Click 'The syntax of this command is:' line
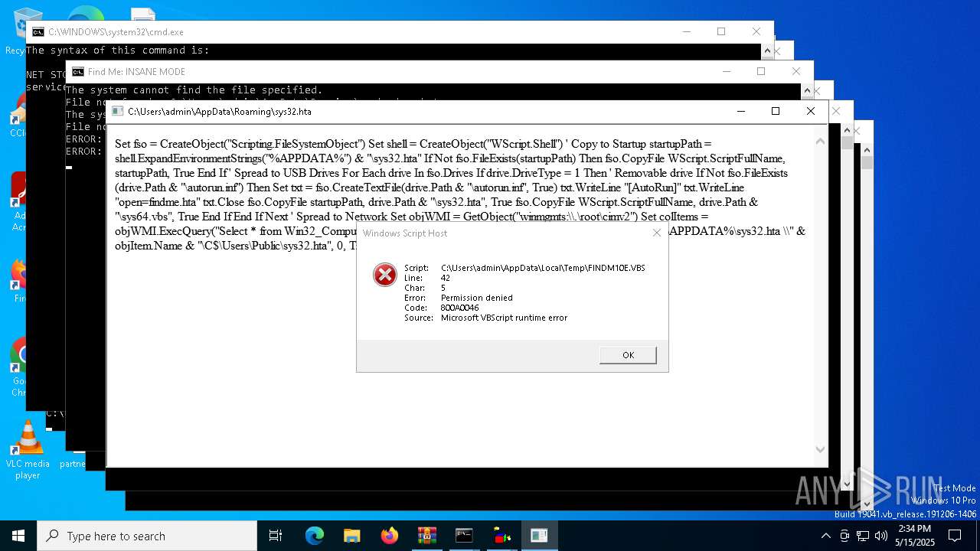This screenshot has width=980, height=551. 117,51
